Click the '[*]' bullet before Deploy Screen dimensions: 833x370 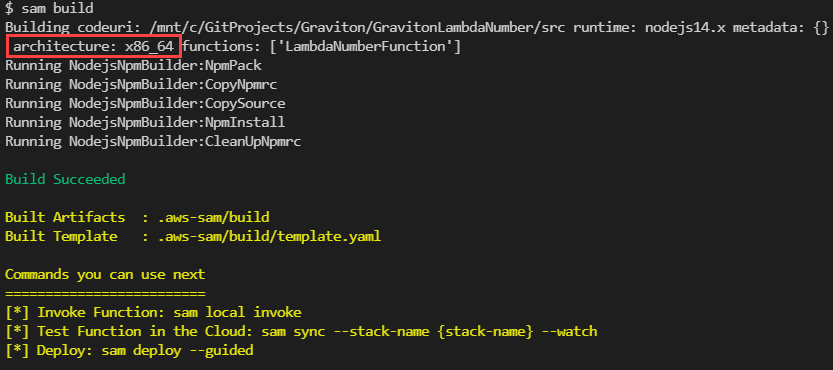coord(17,350)
